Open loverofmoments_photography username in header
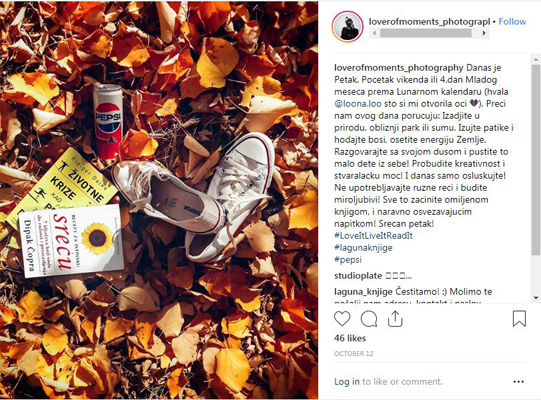This screenshot has width=541, height=400. click(x=429, y=22)
